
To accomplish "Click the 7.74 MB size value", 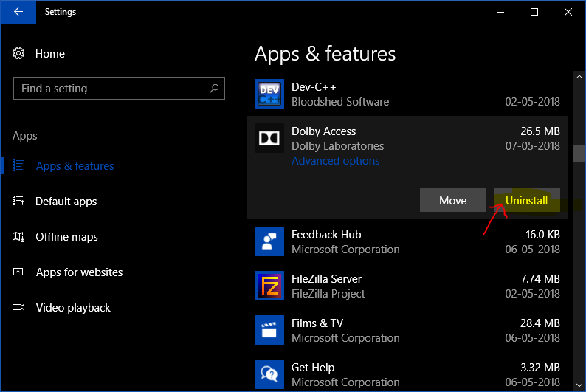I will (540, 279).
